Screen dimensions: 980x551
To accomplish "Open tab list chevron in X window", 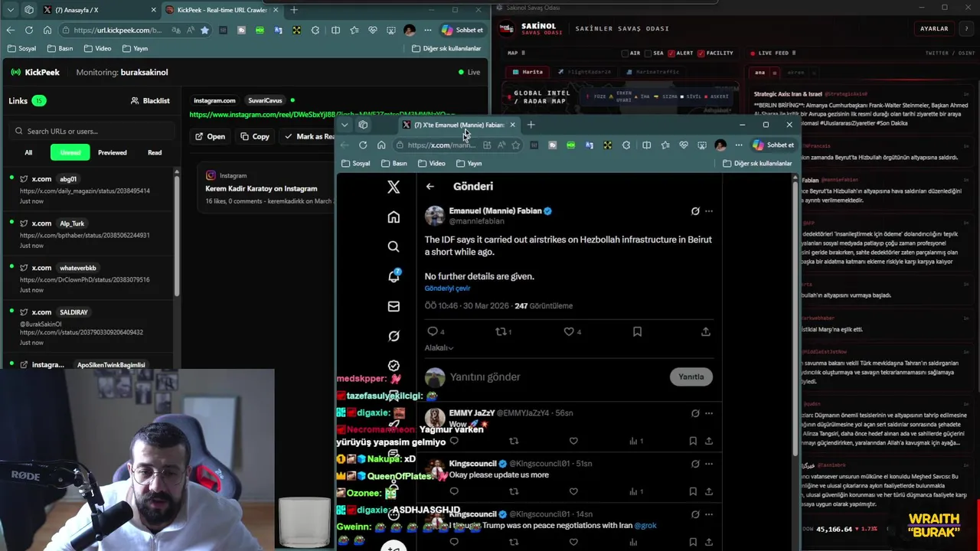I will 345,125.
